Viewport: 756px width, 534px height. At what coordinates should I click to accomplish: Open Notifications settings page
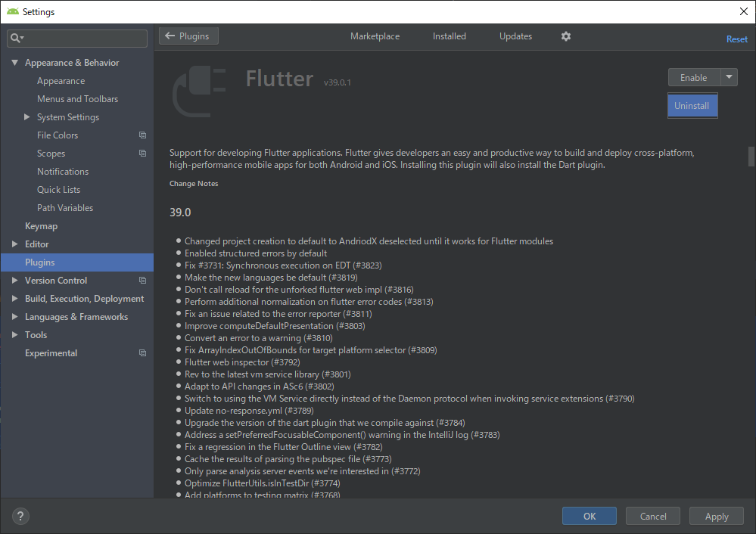click(63, 172)
